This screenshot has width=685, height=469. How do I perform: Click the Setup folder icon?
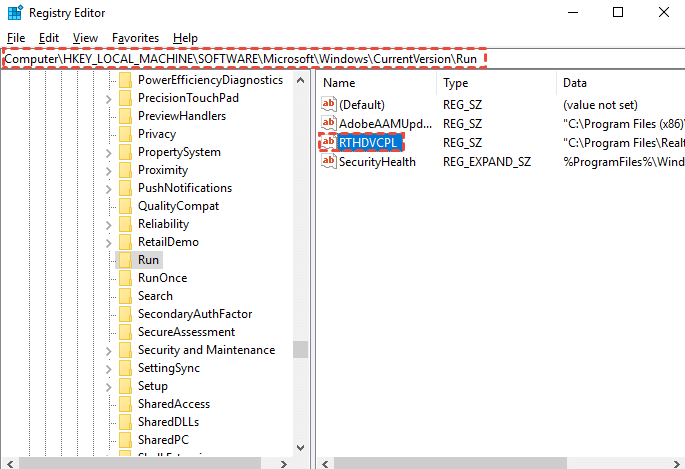pos(125,386)
